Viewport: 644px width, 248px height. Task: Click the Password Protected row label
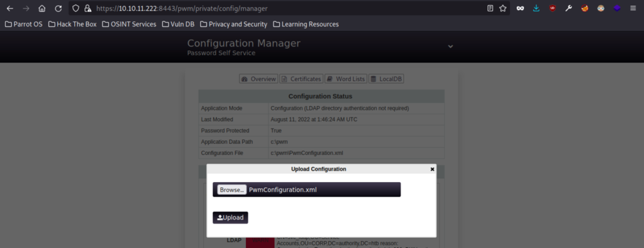(225, 131)
